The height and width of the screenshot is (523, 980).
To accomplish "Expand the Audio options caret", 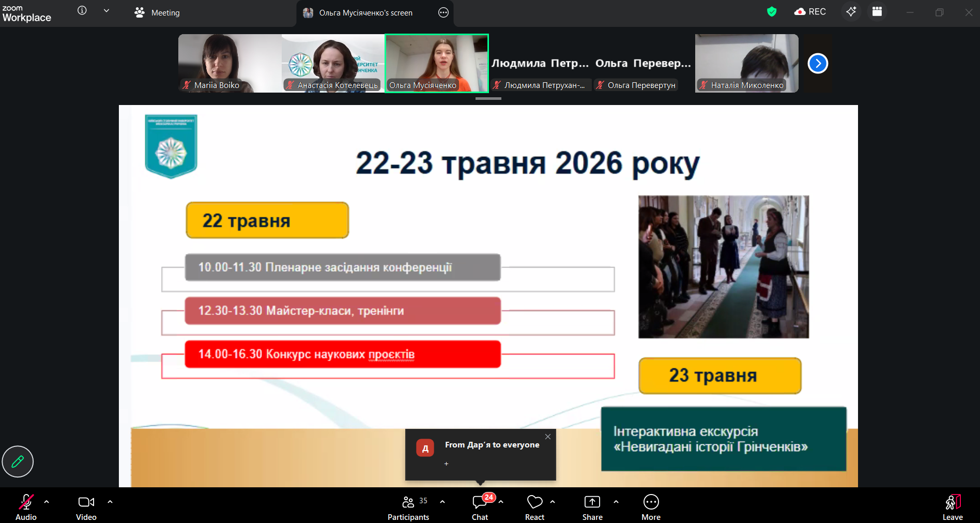I will 47,502.
